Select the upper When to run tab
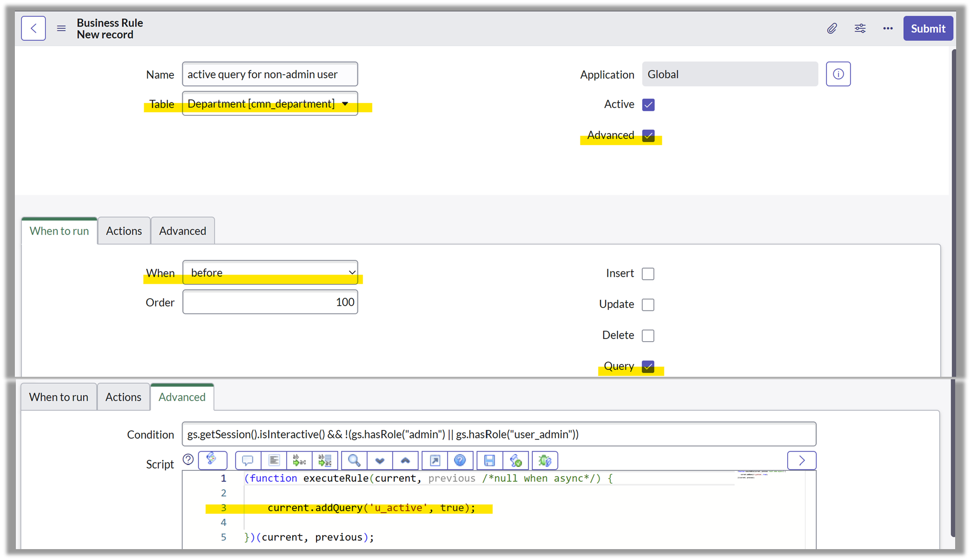 tap(59, 231)
